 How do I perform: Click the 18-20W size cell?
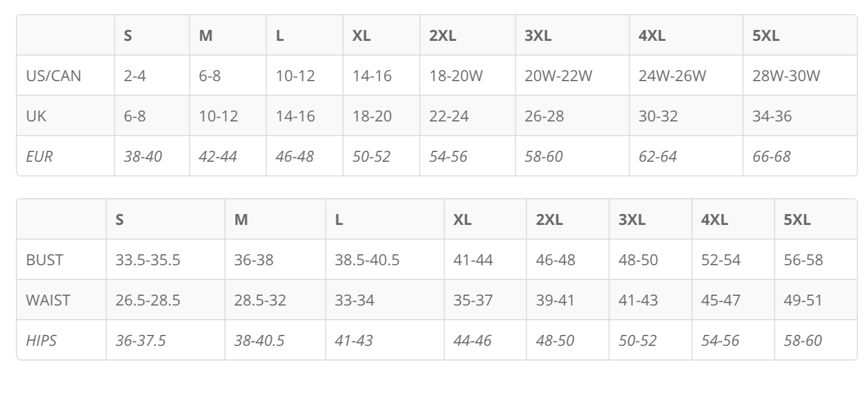pyautogui.click(x=455, y=76)
